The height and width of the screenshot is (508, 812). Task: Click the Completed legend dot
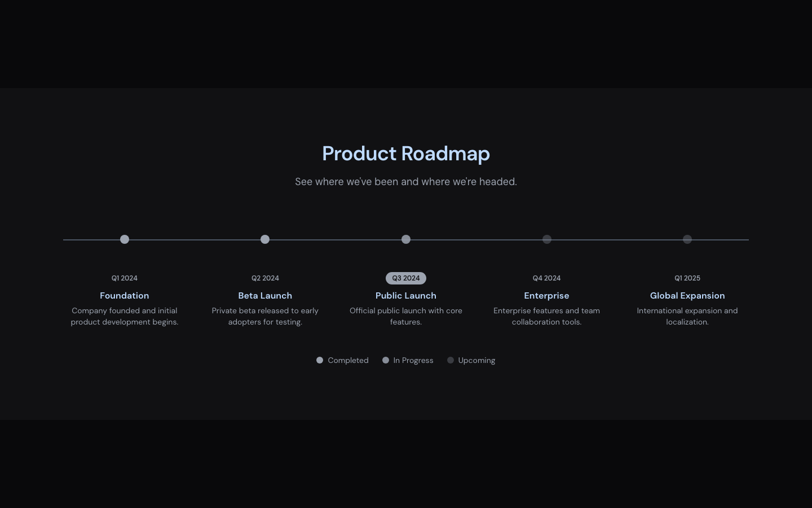(320, 360)
